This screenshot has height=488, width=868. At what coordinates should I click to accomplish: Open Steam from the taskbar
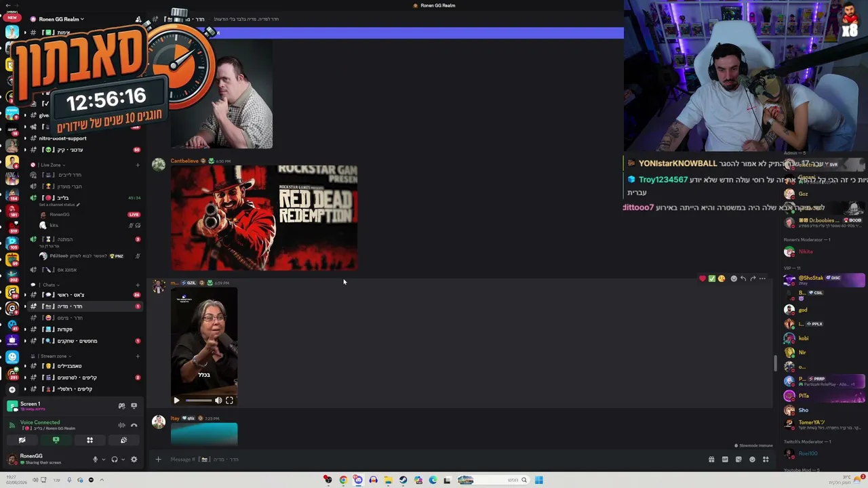click(x=403, y=480)
